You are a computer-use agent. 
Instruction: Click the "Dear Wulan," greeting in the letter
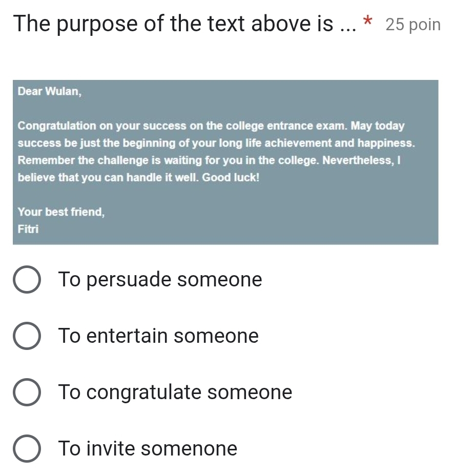point(50,91)
